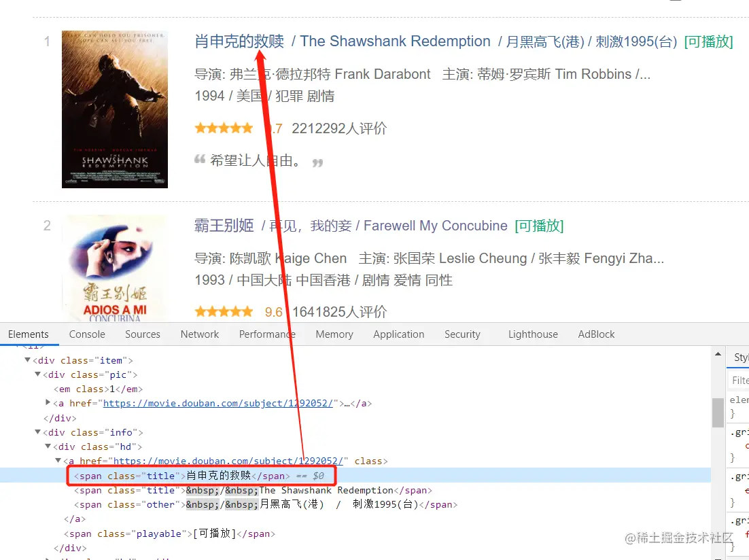Click the Elements panel scrollbar thumb
This screenshot has height=560, width=749.
[718, 413]
